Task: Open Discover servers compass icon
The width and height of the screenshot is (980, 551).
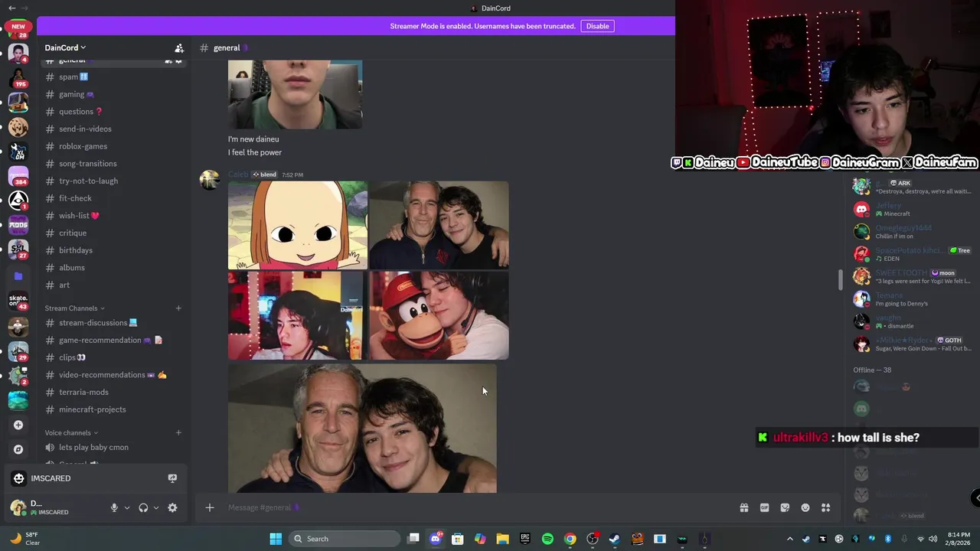Action: click(x=18, y=449)
